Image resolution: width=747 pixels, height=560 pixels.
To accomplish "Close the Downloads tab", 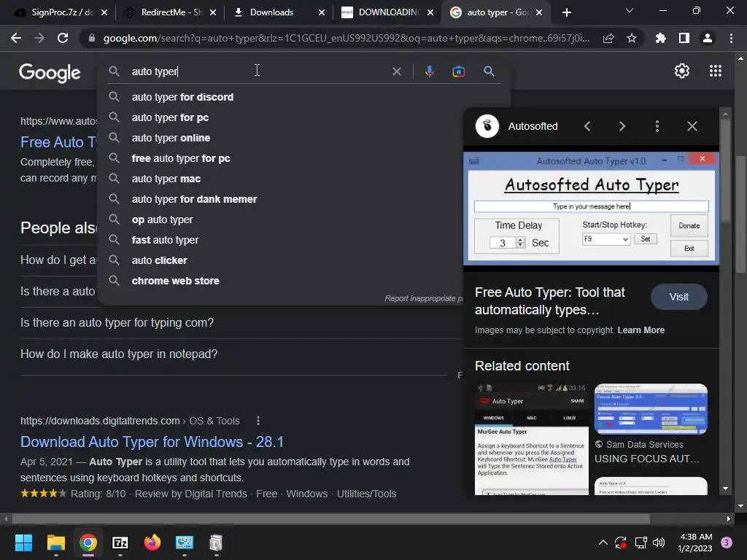I will click(x=322, y=12).
